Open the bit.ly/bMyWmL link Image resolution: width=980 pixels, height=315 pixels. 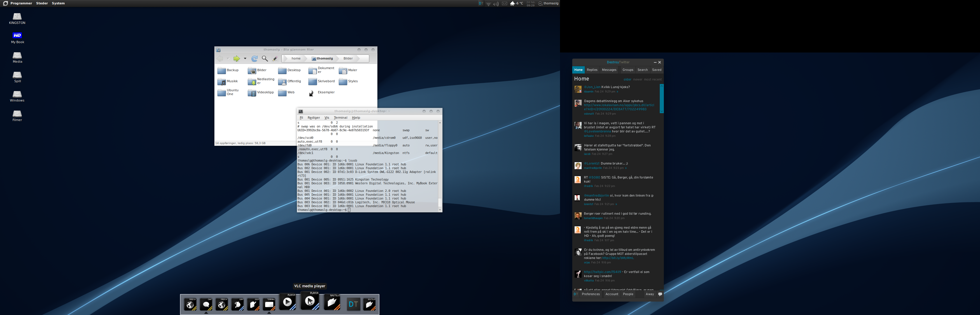click(618, 258)
